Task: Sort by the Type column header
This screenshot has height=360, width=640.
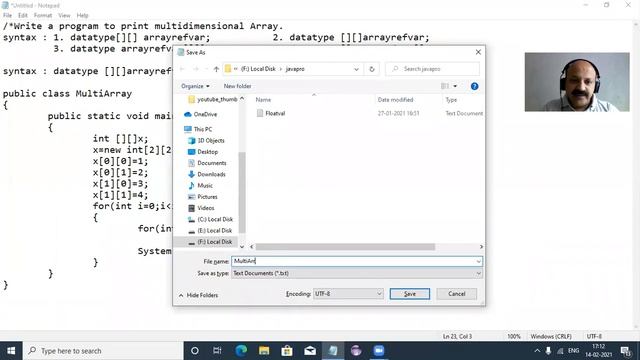Action: (451, 100)
